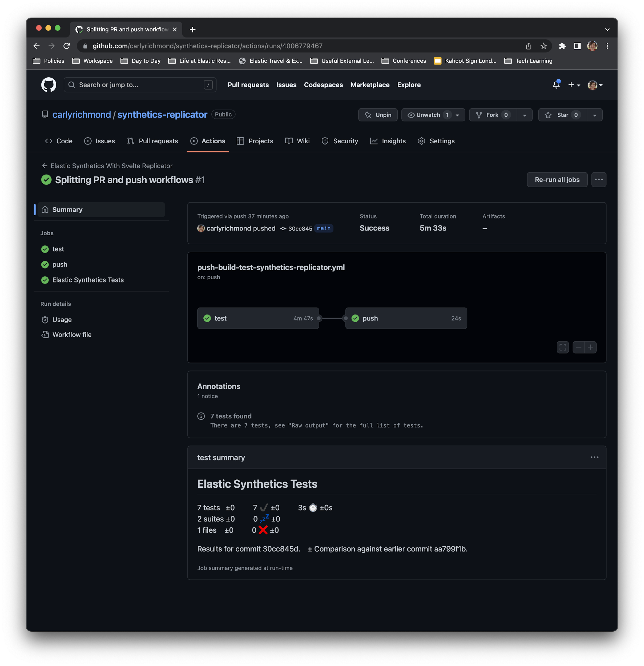Open test summary three-dot menu

tap(594, 457)
